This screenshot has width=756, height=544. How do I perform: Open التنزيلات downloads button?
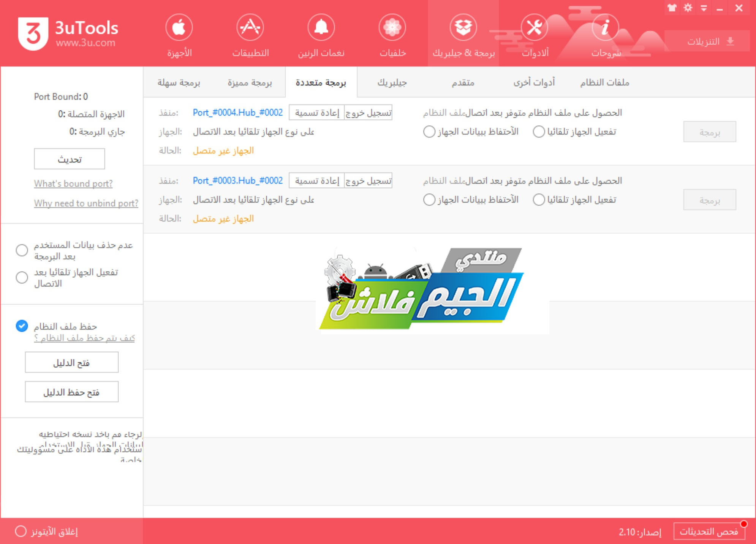click(x=707, y=41)
